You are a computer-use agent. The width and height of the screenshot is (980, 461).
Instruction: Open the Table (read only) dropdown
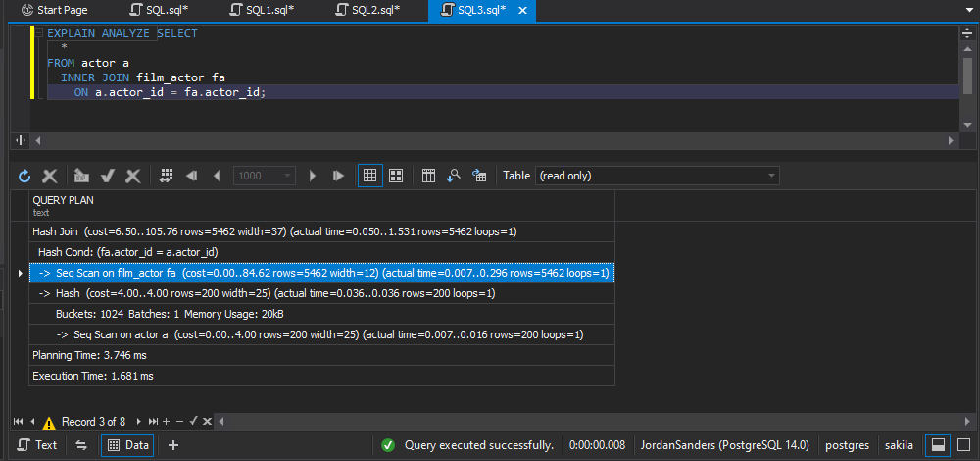click(657, 176)
